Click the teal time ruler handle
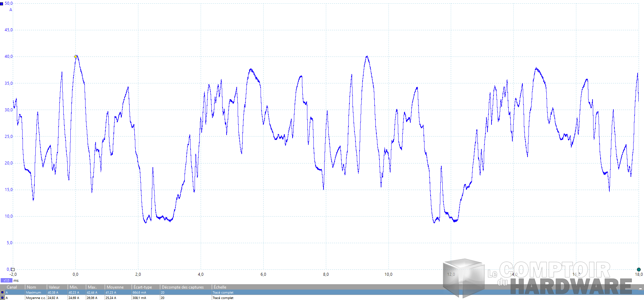Image resolution: width=644 pixels, height=300 pixels. [639, 269]
